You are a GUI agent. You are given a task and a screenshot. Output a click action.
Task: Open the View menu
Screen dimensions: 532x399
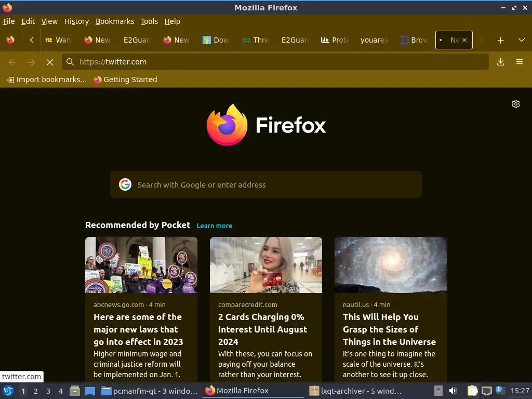(x=49, y=21)
